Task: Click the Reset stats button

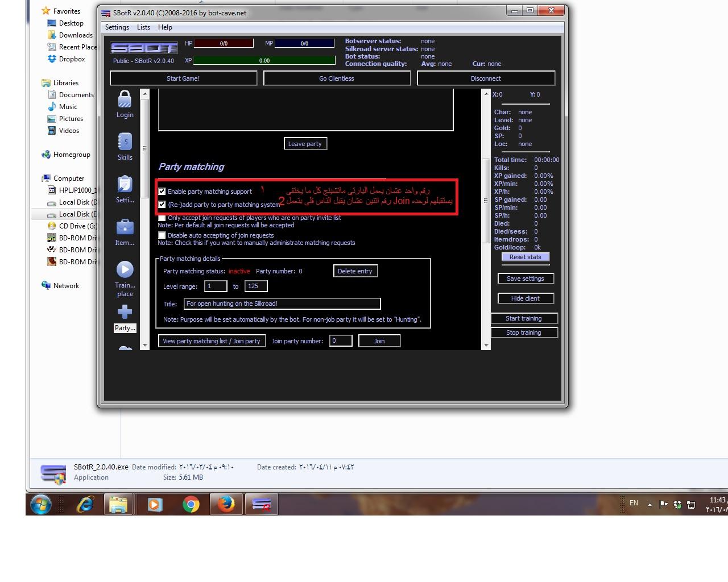Action: pyautogui.click(x=526, y=257)
